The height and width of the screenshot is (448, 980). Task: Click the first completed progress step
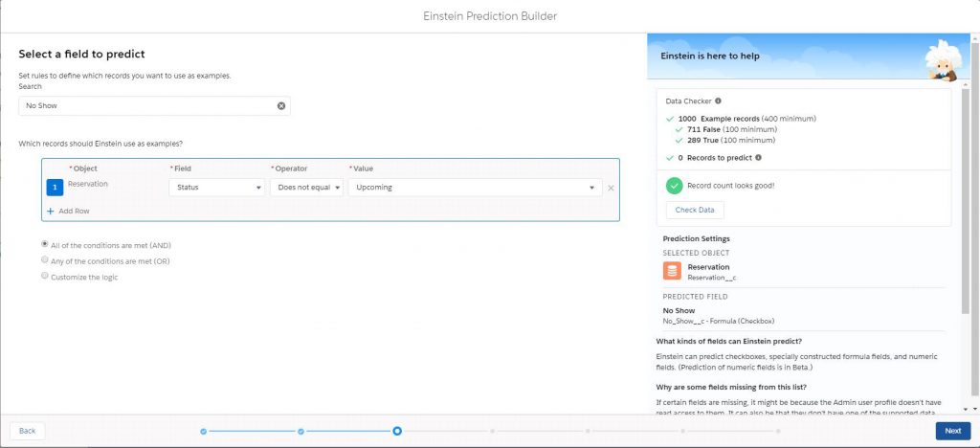204,431
